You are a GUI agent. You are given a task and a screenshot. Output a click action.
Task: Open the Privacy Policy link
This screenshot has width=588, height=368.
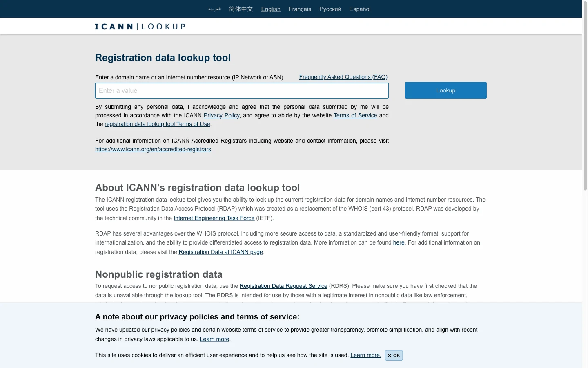pos(222,115)
